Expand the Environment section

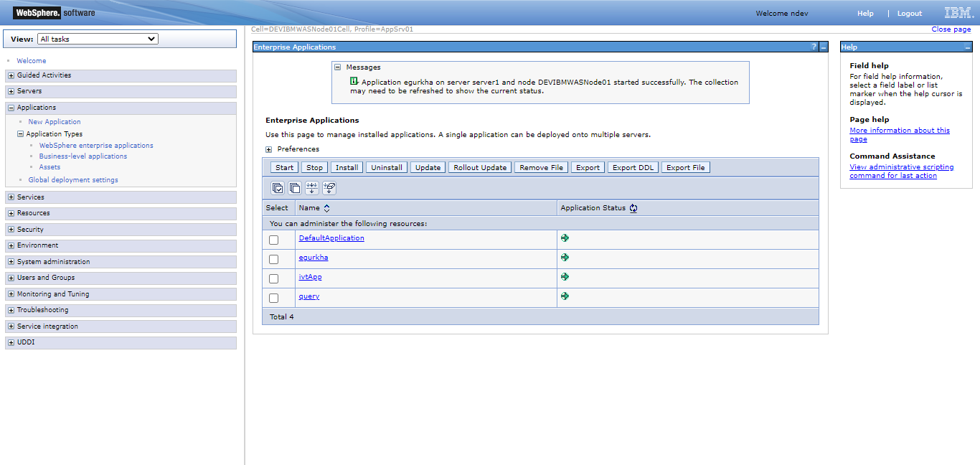tap(11, 245)
